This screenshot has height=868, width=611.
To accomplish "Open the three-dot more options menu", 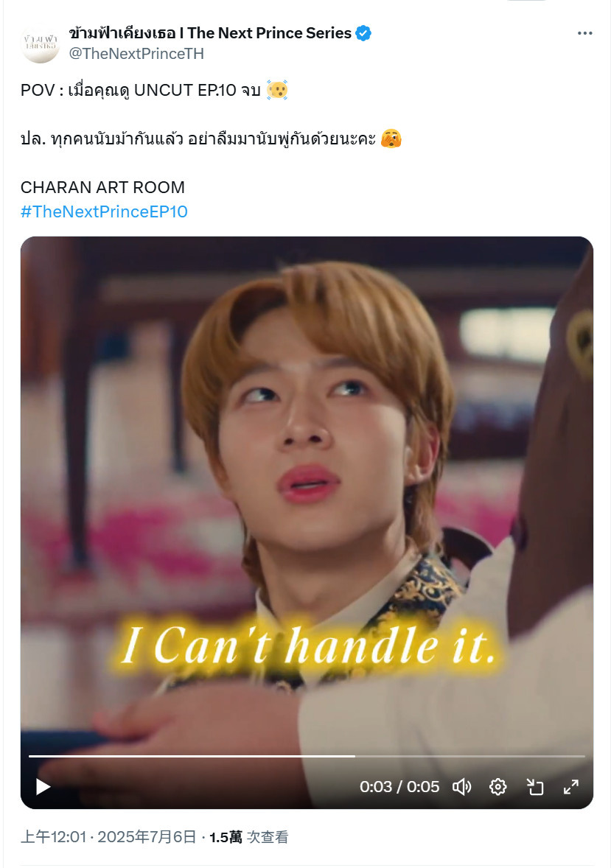I will pyautogui.click(x=585, y=33).
